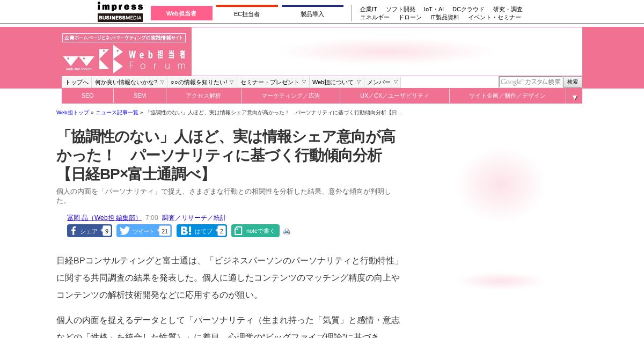Open the UX／CX／ユーザビリティ category
Screen dimensions: 644x338
coord(394,96)
